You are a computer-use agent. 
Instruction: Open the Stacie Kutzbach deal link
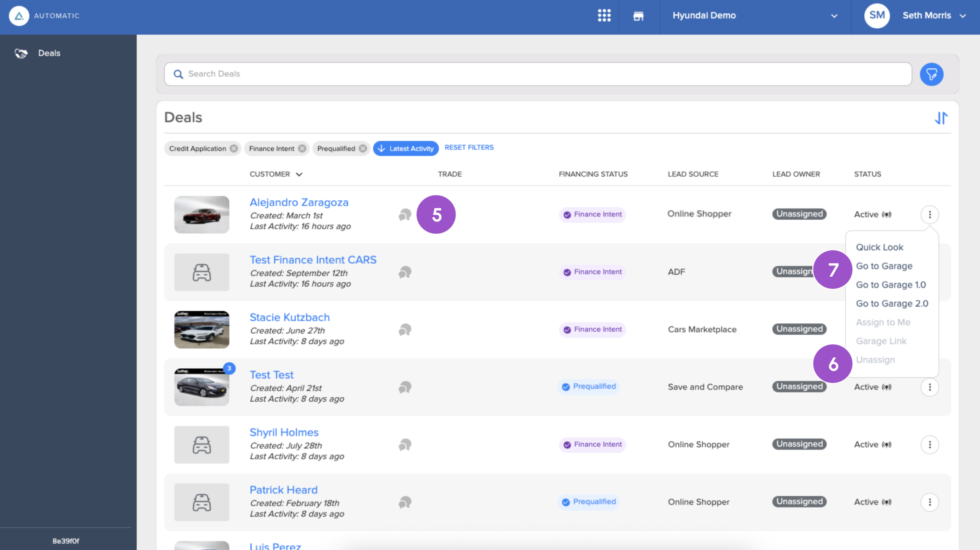pos(289,317)
